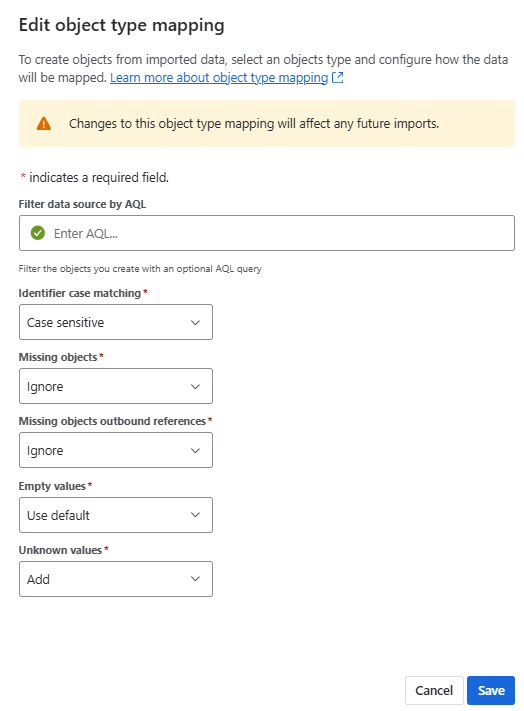Click the orange warning triangle icon
This screenshot has height=711, width=524.
(x=44, y=123)
